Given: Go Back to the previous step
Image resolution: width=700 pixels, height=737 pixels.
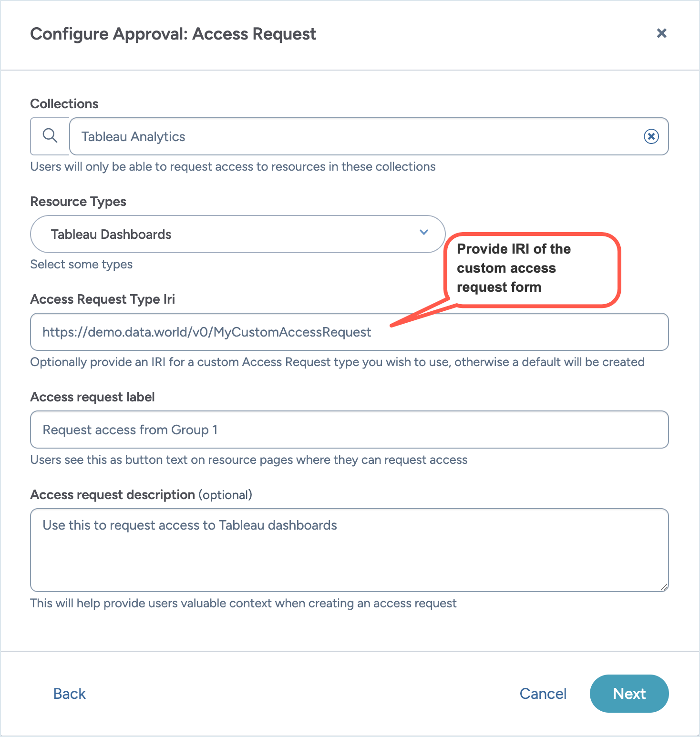Looking at the screenshot, I should click(69, 694).
